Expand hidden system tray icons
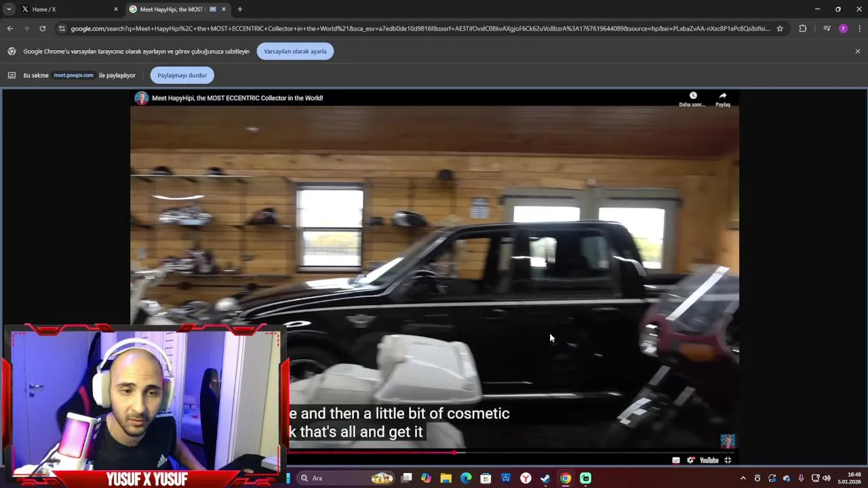The width and height of the screenshot is (868, 488). click(743, 478)
